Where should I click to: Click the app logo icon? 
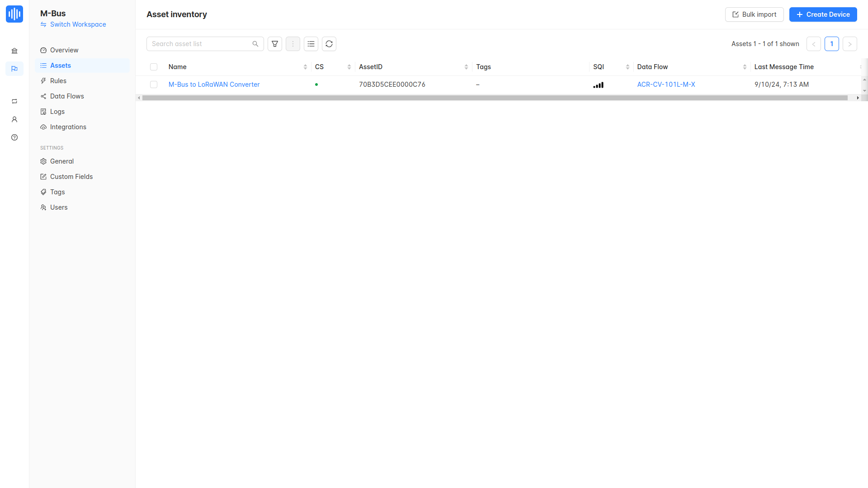tap(14, 14)
